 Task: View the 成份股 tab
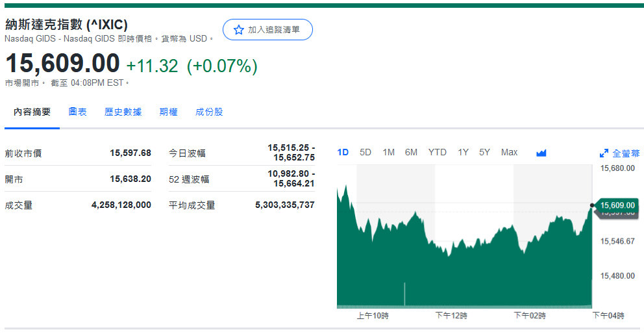tap(209, 112)
